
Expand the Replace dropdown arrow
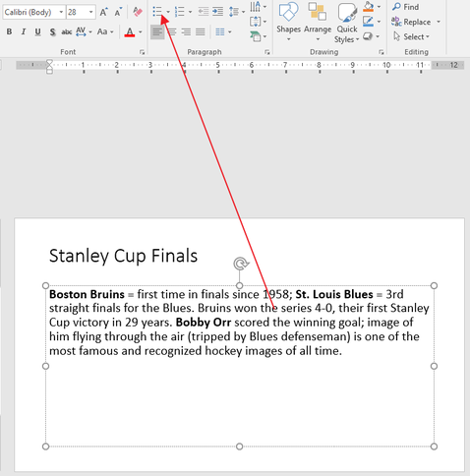click(x=439, y=22)
